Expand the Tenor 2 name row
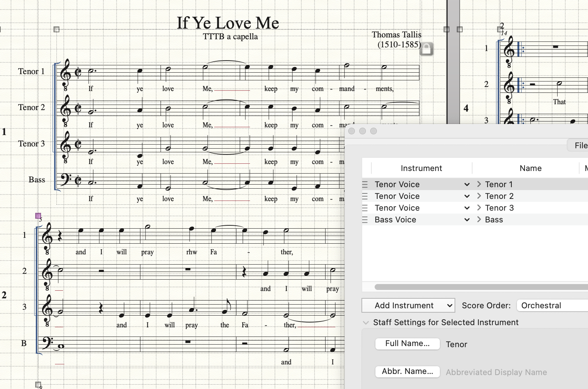This screenshot has width=588, height=389. (479, 196)
